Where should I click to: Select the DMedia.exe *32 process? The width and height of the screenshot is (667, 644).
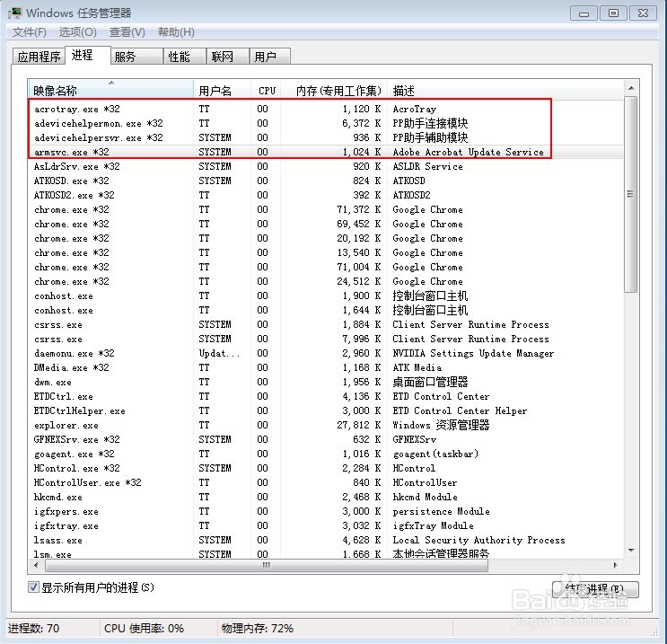[x=325, y=367]
